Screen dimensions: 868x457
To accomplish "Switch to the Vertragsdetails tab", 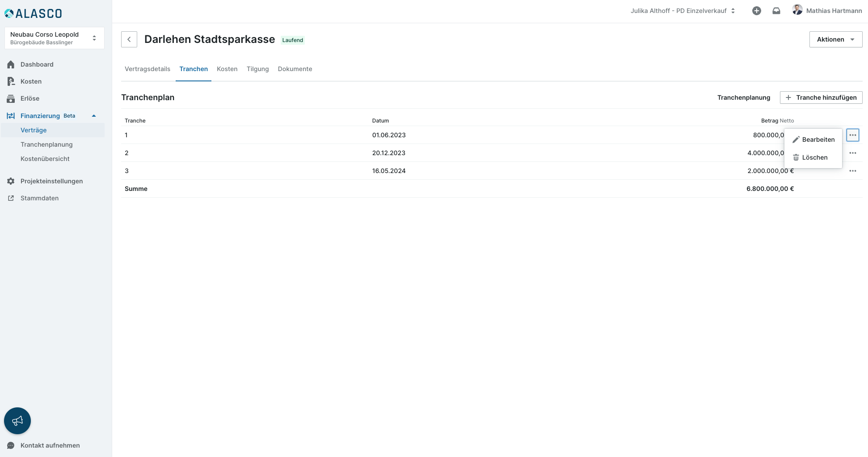I will click(147, 69).
